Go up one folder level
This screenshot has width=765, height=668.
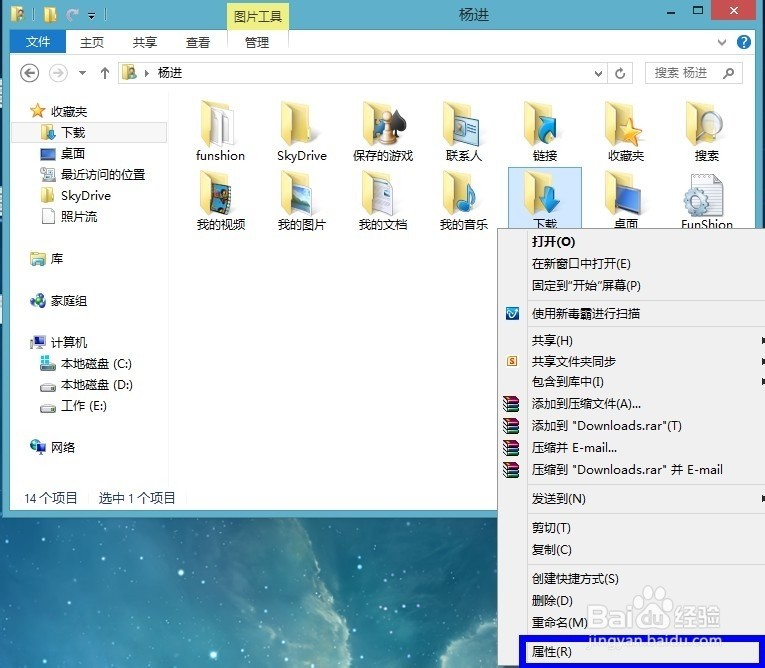point(104,73)
